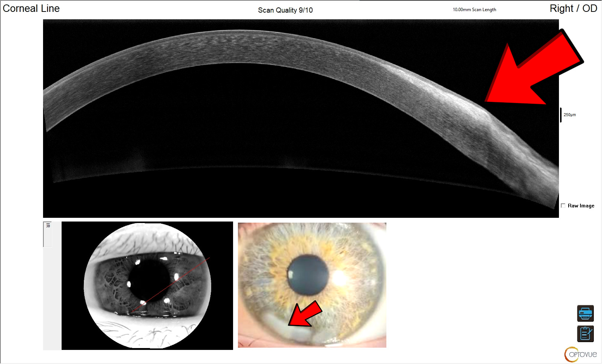This screenshot has height=364, width=602.
Task: Click the blue printer icon
Action: click(585, 313)
